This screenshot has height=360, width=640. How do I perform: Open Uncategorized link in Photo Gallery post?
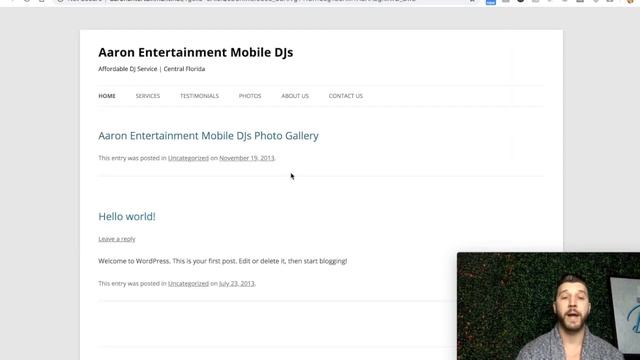[188, 158]
